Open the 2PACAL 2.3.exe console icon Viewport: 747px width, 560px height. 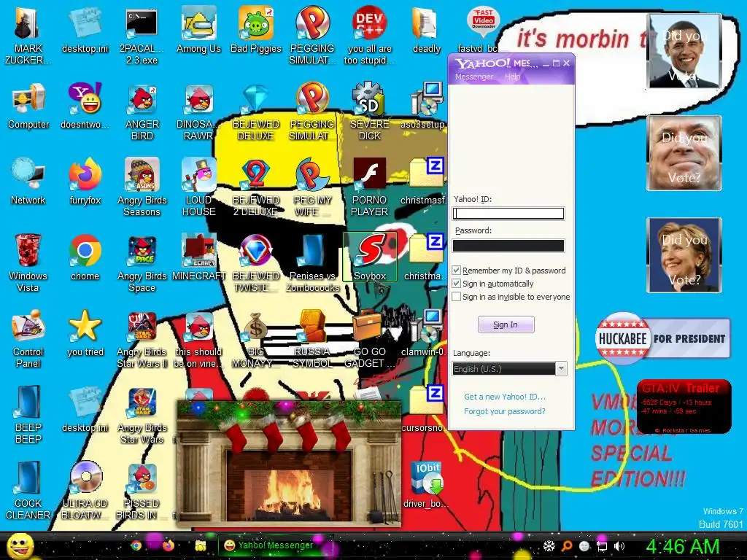point(142,36)
